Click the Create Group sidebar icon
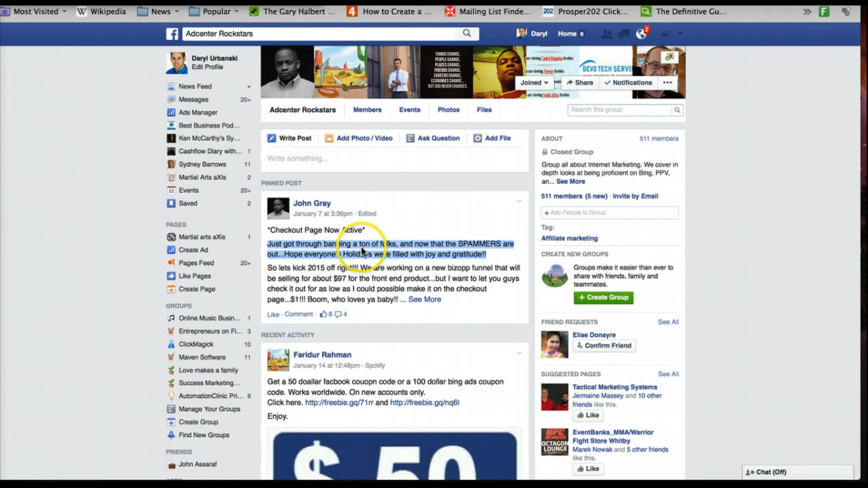The height and width of the screenshot is (488, 868). (171, 422)
